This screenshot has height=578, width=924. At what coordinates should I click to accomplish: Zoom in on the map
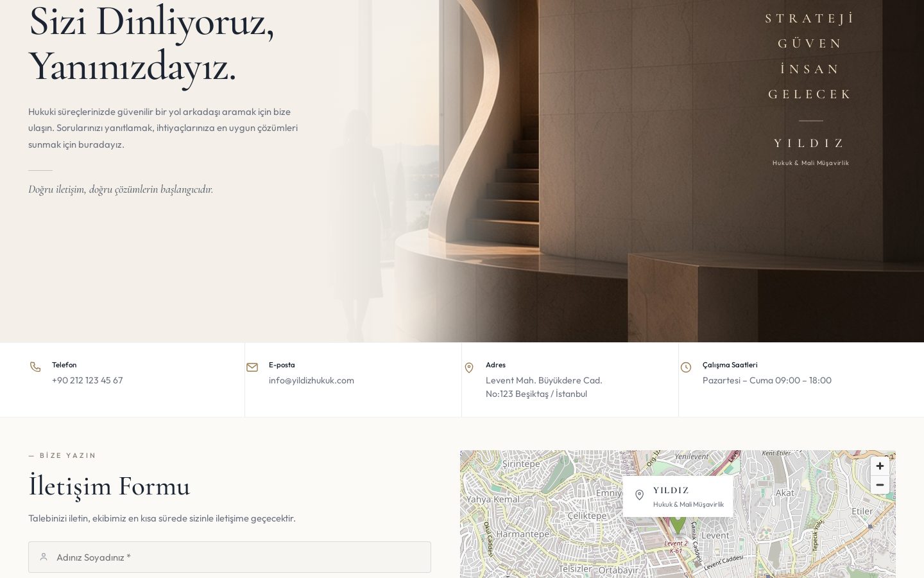[880, 466]
